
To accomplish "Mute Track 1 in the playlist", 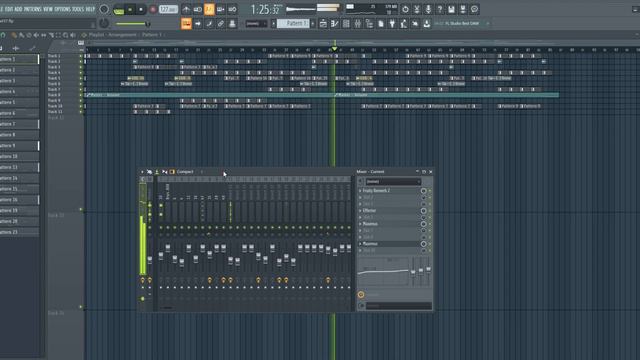I will tap(81, 56).
